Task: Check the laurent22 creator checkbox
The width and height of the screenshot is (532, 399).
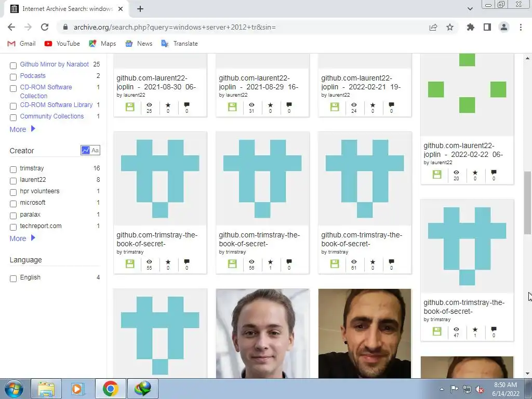Action: click(x=13, y=181)
